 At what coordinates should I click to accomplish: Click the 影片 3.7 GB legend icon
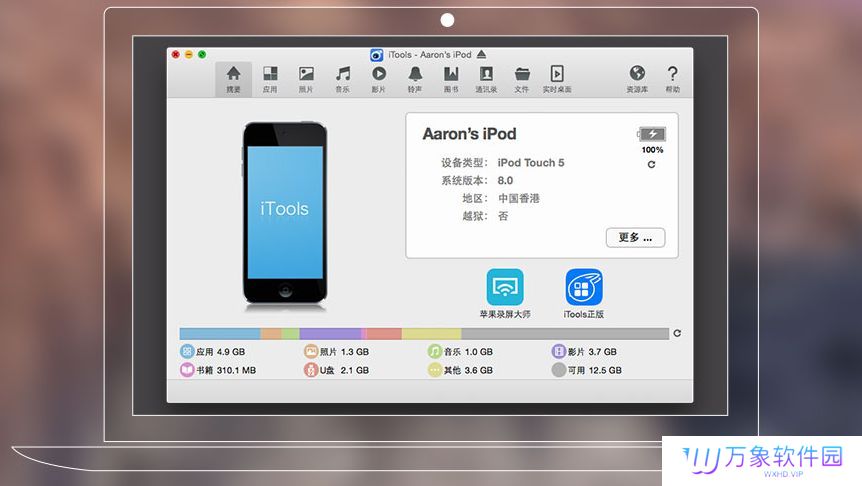(558, 351)
